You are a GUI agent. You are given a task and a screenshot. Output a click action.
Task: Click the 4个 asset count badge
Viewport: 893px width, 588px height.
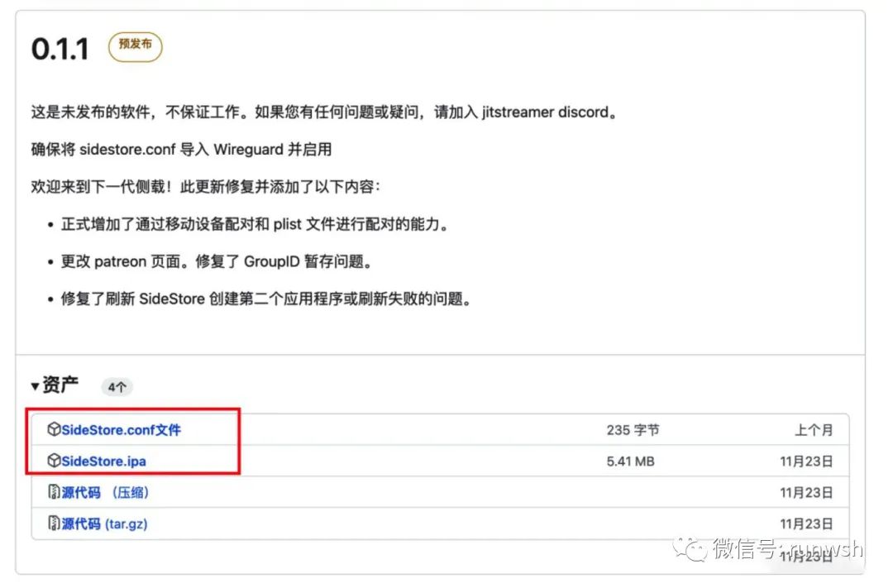(117, 387)
